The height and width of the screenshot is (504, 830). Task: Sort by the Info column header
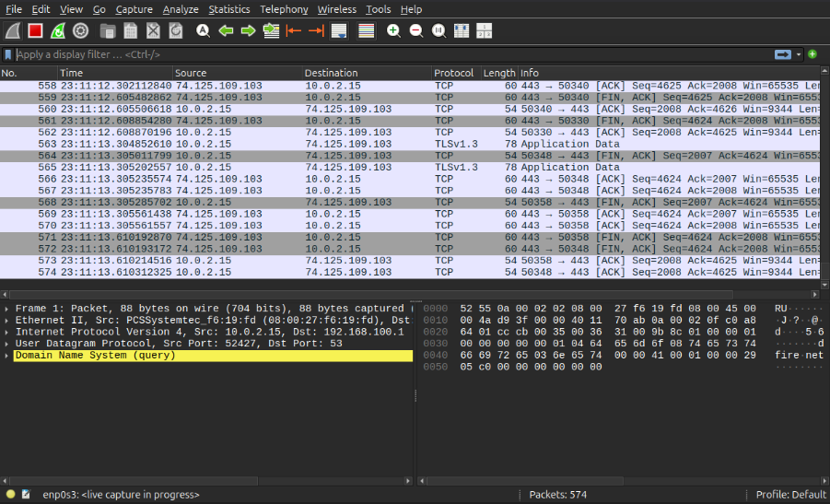pyautogui.click(x=669, y=73)
